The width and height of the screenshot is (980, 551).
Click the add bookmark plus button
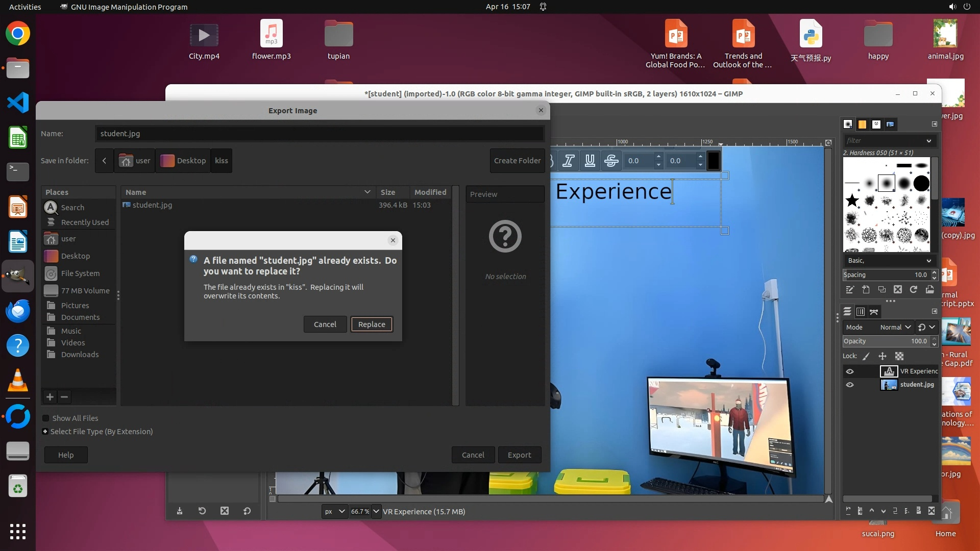click(x=50, y=397)
